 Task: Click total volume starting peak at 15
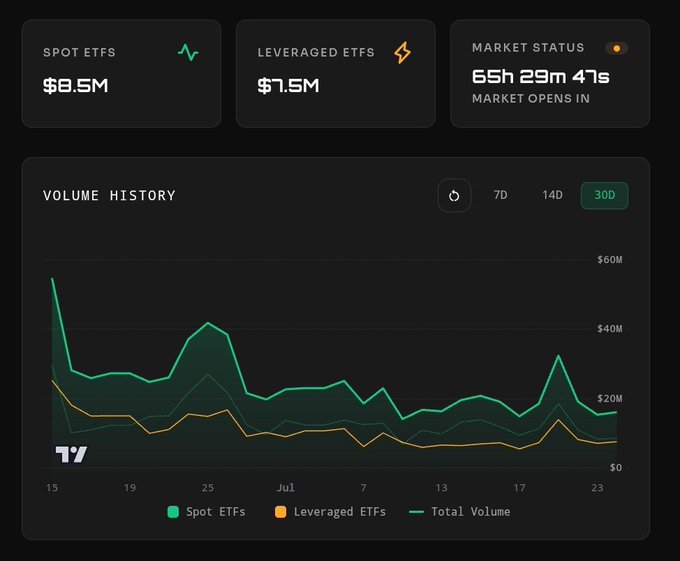tap(52, 278)
